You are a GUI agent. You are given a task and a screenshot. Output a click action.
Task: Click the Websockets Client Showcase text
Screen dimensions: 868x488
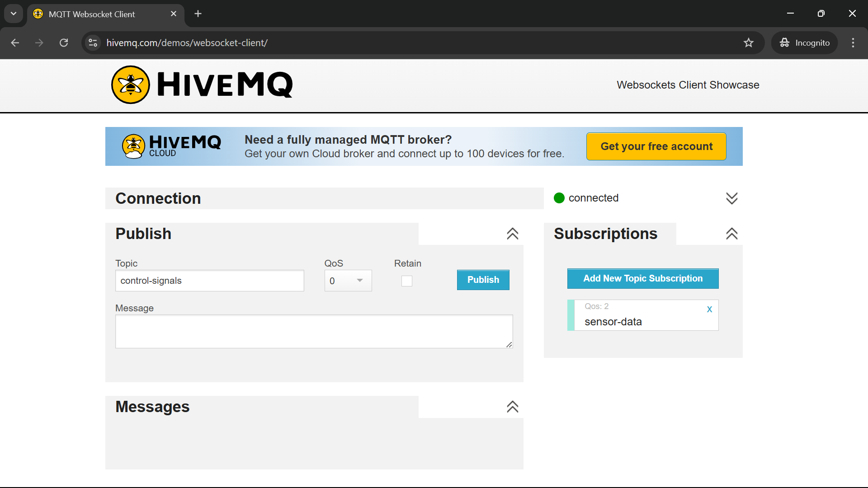pyautogui.click(x=688, y=85)
